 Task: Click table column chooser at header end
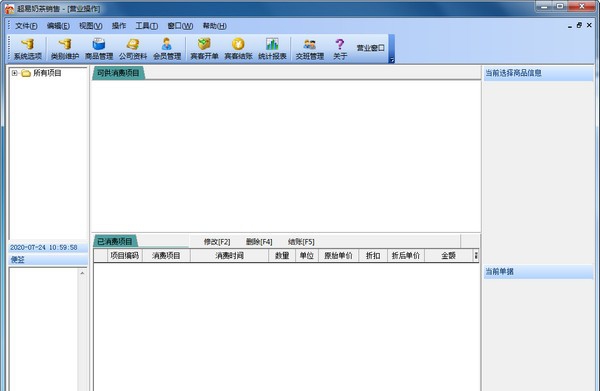pyautogui.click(x=476, y=256)
